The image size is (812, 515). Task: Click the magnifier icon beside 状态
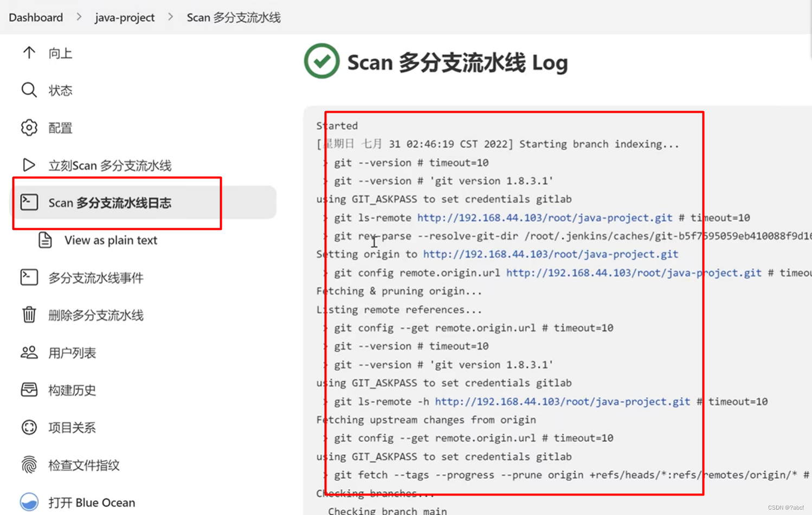(x=29, y=90)
